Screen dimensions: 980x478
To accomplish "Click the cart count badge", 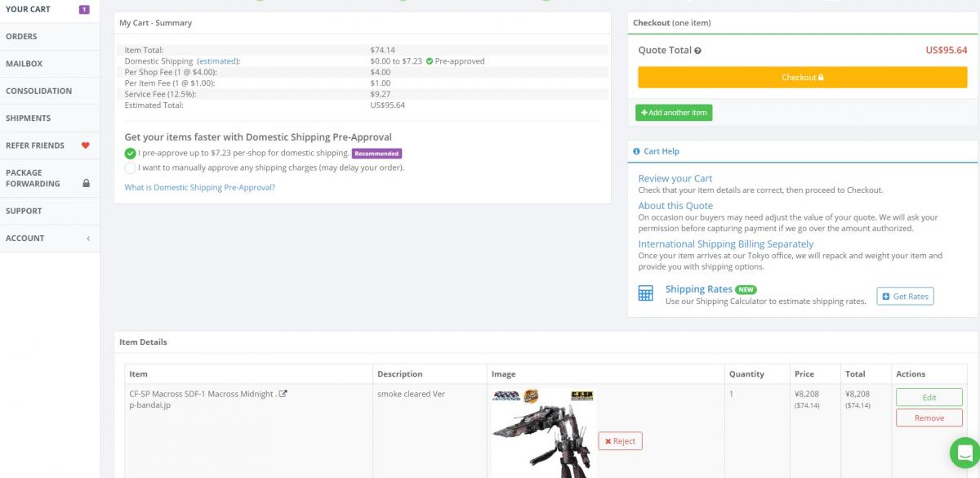I will [x=84, y=10].
